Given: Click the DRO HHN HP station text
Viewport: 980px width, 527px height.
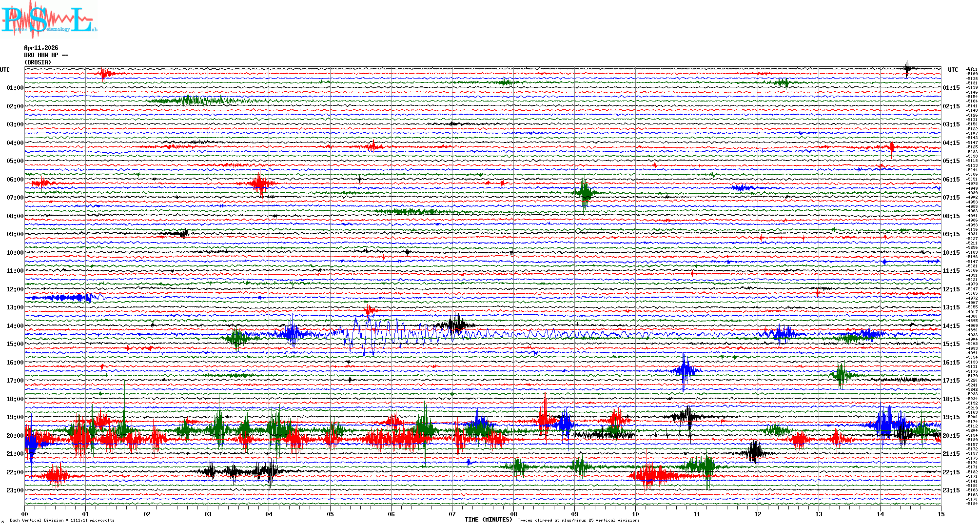Looking at the screenshot, I should coord(46,55).
